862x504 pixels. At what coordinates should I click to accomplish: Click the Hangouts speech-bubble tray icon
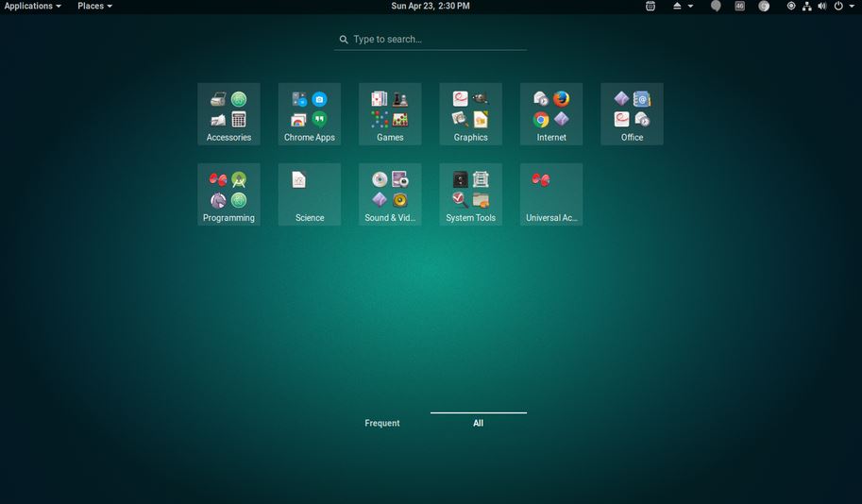tap(716, 6)
